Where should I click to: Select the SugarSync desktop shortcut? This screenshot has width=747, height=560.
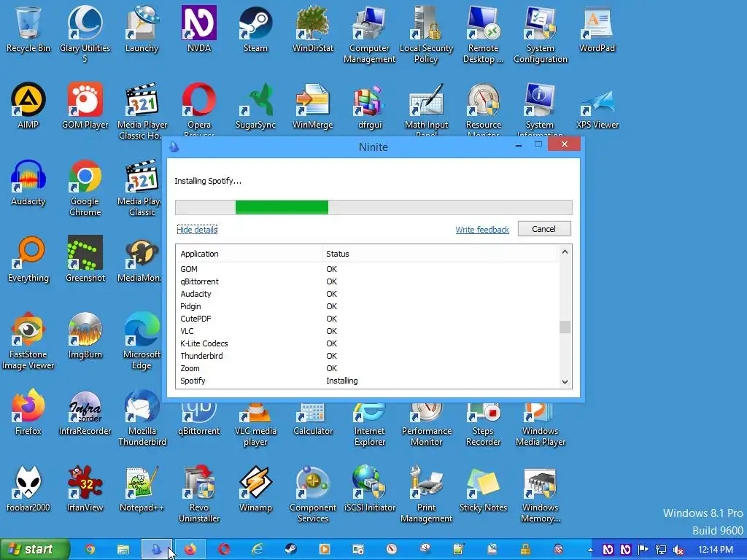(255, 105)
